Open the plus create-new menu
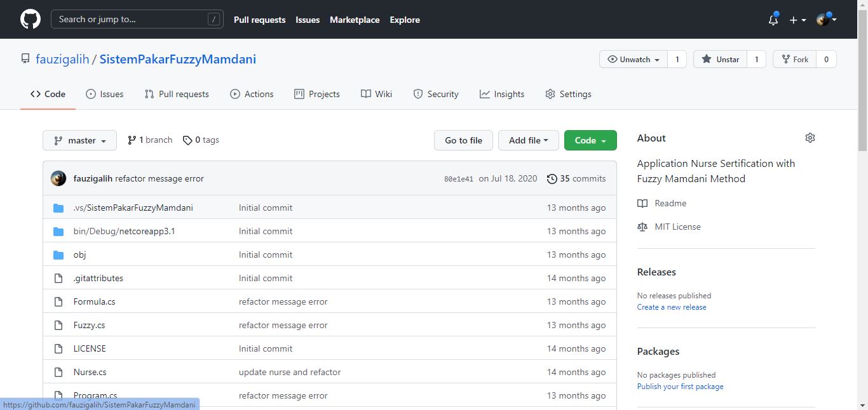 797,20
